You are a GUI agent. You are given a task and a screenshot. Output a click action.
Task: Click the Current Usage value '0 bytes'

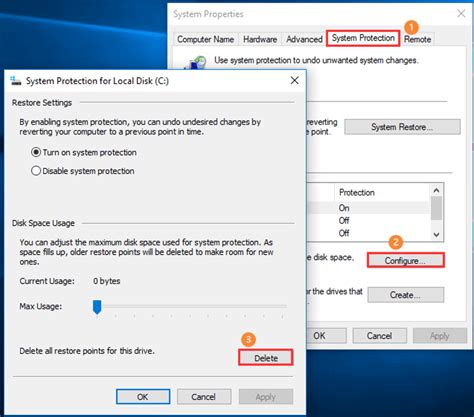point(107,281)
